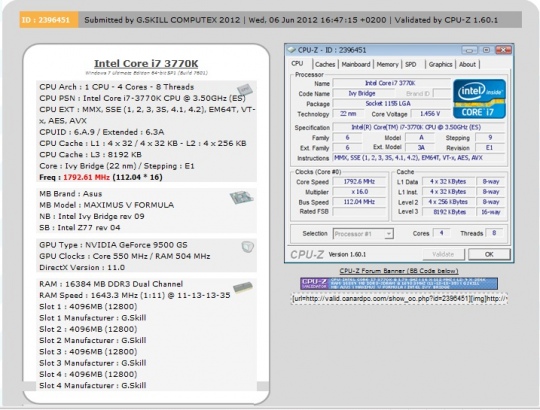Screen dimensions: 540x410
Task: Click the CPU-Z Forum Banner link
Action: [399, 271]
